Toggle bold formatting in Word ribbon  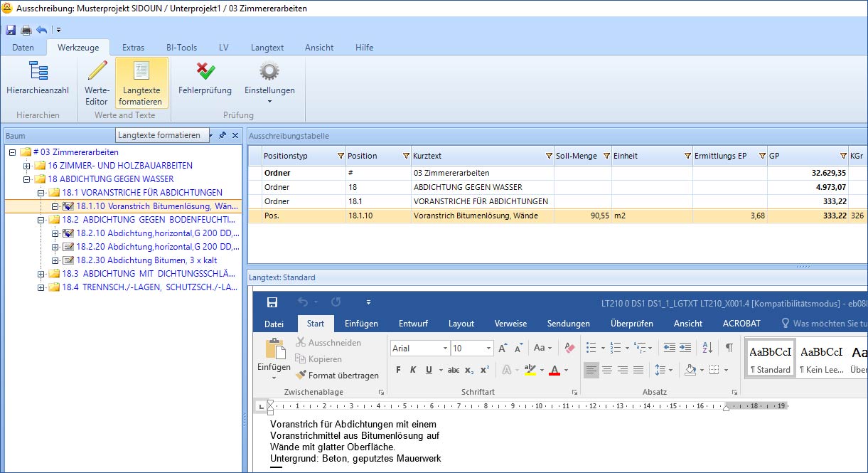pos(398,370)
